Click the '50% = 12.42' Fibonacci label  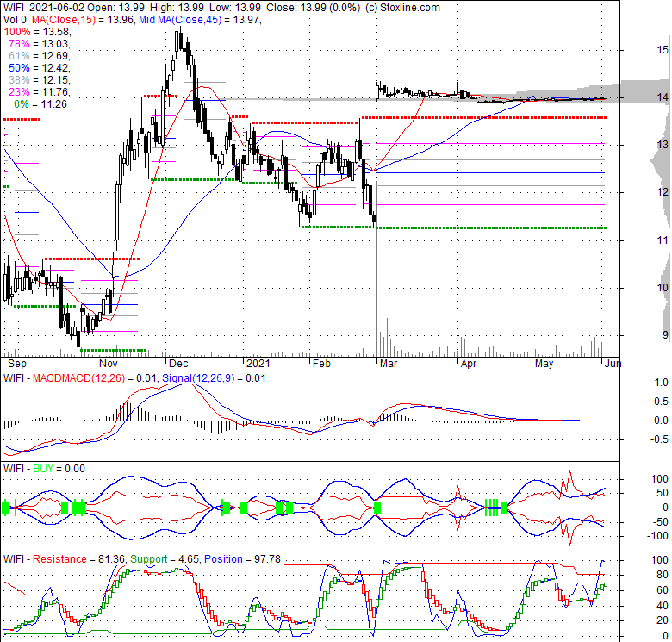pyautogui.click(x=39, y=68)
